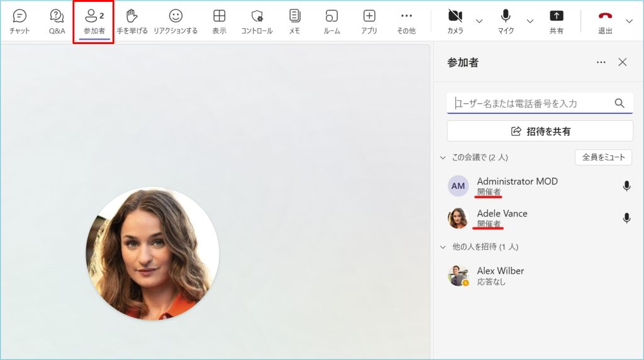644x360 pixels.
Task: Open the ルーム breakout rooms
Action: click(x=331, y=21)
